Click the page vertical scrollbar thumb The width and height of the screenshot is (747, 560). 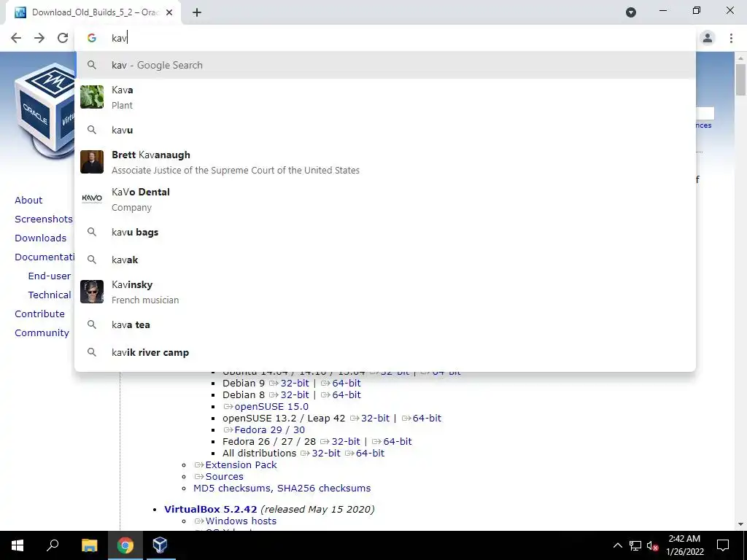pos(740,79)
